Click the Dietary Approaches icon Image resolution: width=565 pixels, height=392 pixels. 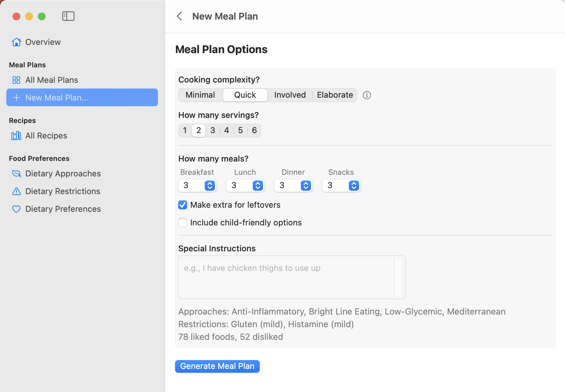tap(16, 174)
